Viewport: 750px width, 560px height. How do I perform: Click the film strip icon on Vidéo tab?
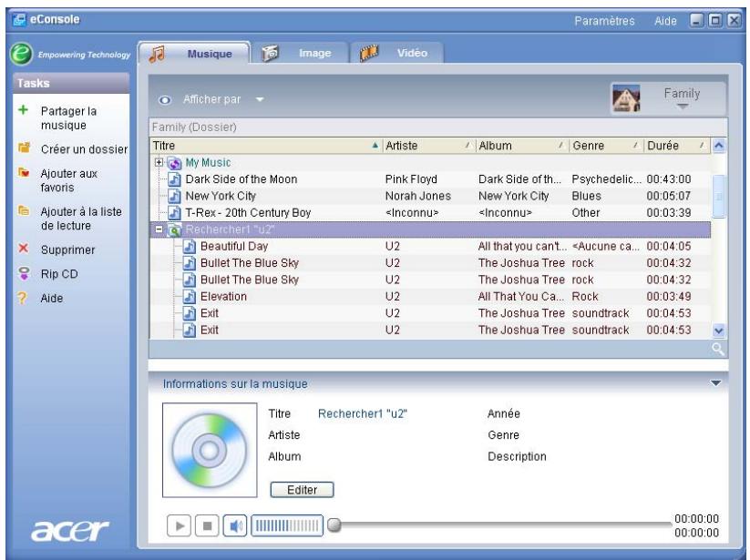pos(369,53)
